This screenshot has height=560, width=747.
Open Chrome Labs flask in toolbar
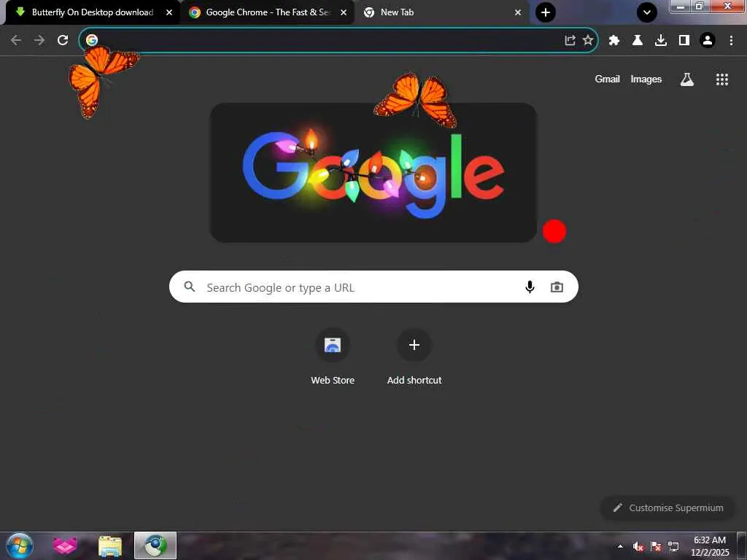click(x=638, y=41)
